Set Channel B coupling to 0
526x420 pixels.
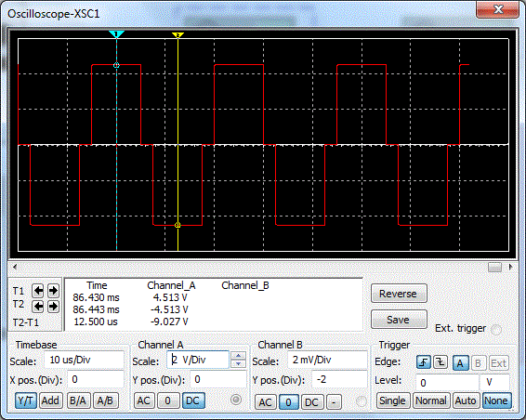[x=288, y=402]
